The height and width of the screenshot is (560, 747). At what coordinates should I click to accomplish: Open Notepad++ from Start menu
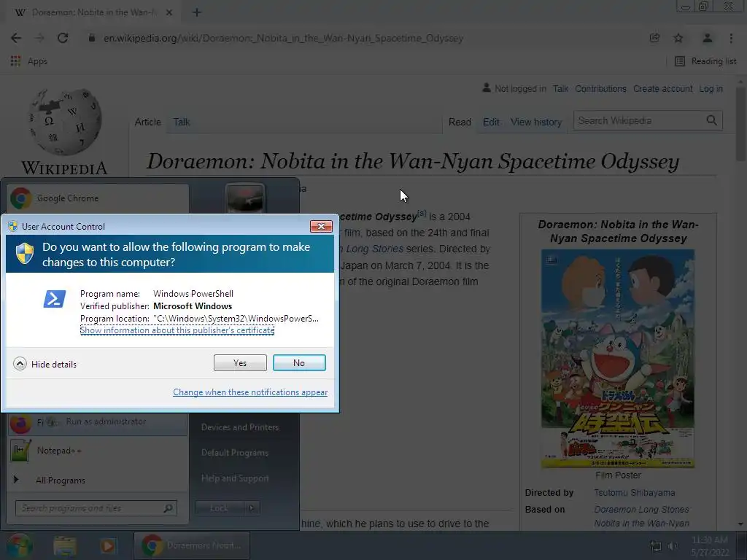(x=98, y=451)
